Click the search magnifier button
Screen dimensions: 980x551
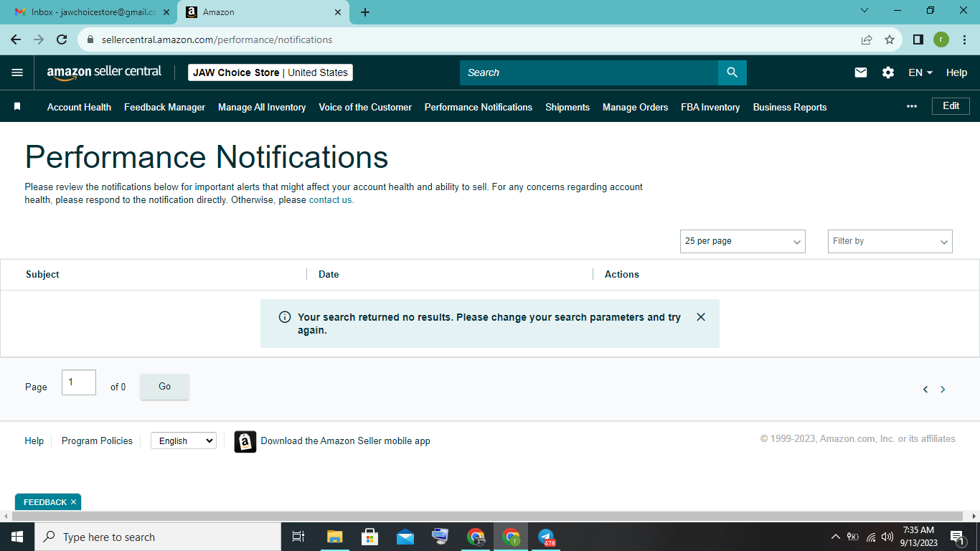tap(732, 72)
